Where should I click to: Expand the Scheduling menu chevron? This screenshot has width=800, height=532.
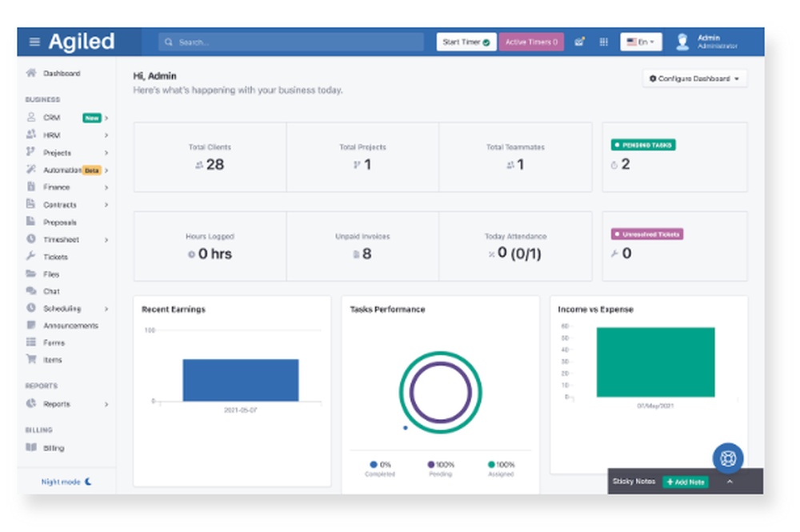point(106,309)
